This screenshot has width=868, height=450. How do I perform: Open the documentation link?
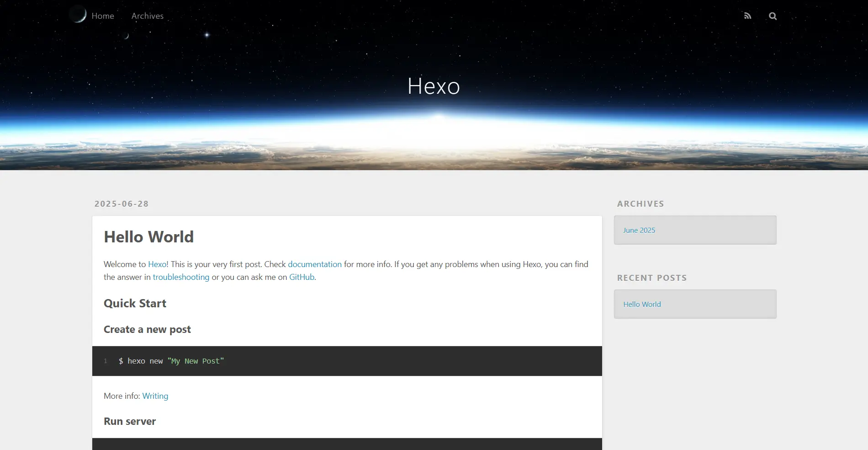[x=314, y=264]
